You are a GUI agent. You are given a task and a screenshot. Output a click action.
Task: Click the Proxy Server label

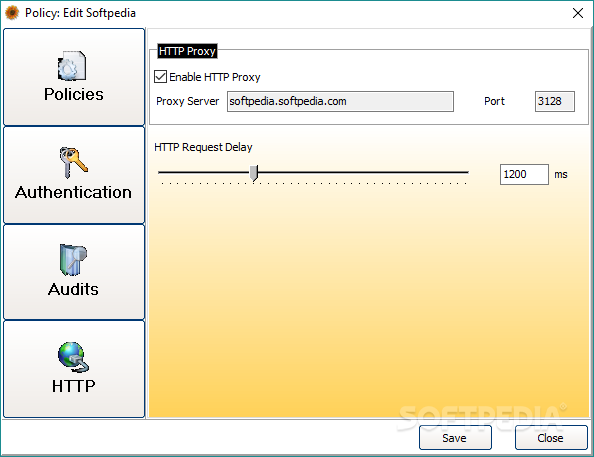click(x=188, y=101)
